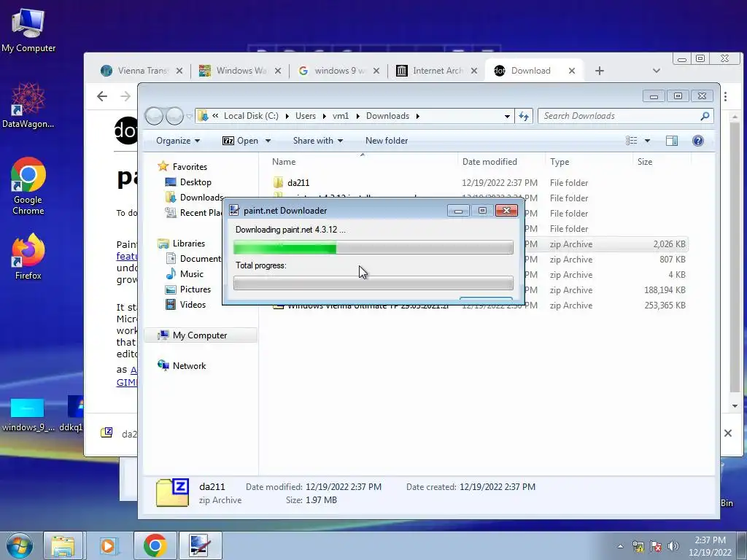Image resolution: width=747 pixels, height=560 pixels.
Task: Click vm1 breadcrumb segment
Action: pos(341,116)
